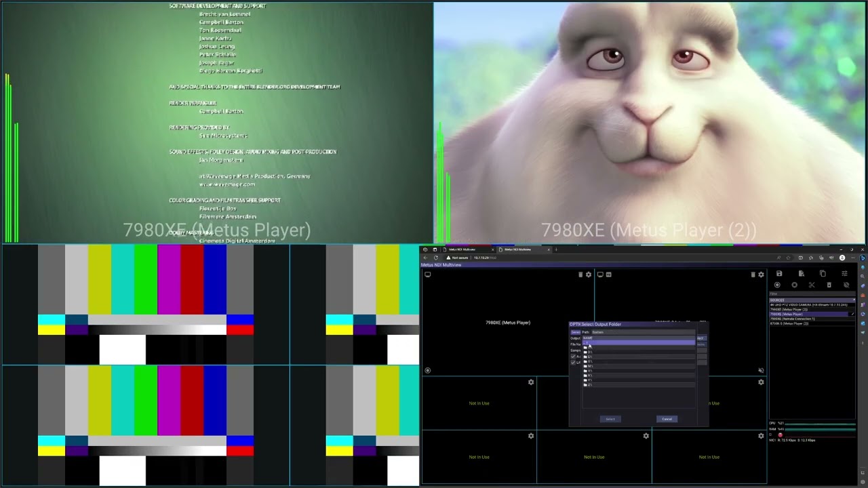This screenshot has height=488, width=868.
Task: Click the Cancel button in folder dialog
Action: pyautogui.click(x=667, y=419)
